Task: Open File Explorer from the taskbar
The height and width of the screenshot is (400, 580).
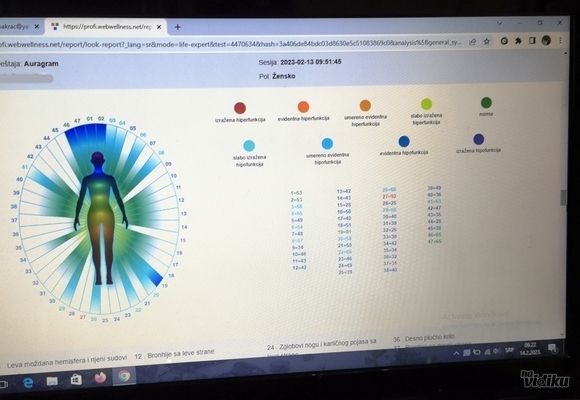Action: [52, 381]
